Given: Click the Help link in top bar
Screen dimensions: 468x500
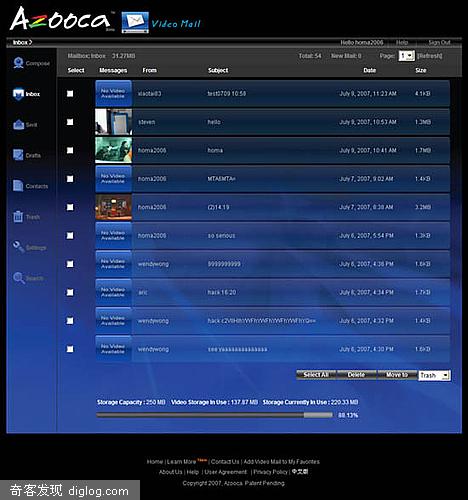Looking at the screenshot, I should coord(402,42).
